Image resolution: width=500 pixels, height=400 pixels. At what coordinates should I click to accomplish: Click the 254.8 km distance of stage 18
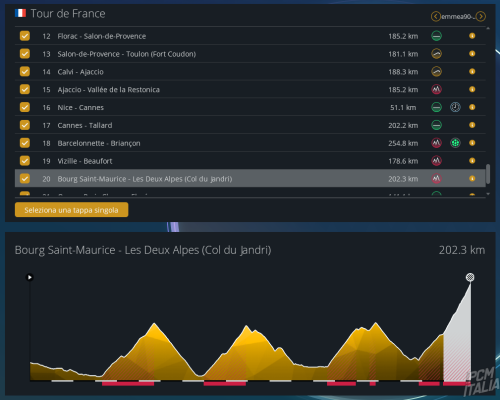[403, 143]
